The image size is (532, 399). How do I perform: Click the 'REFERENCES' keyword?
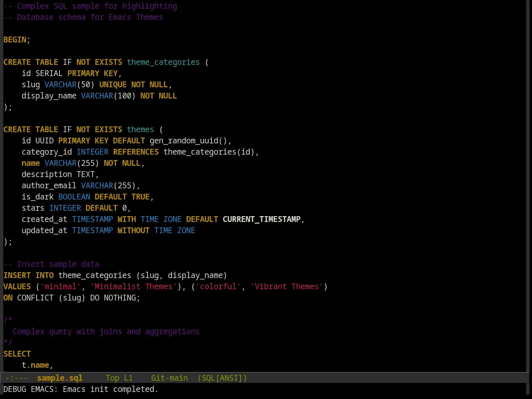coord(136,152)
